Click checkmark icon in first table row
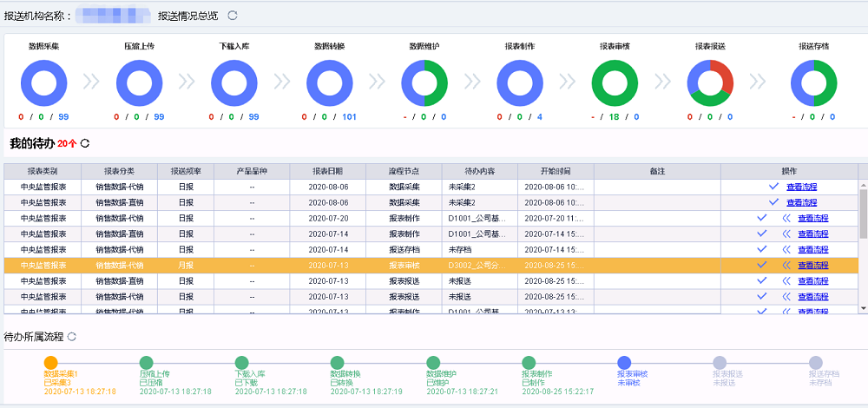This screenshot has height=408, width=868. click(x=773, y=186)
